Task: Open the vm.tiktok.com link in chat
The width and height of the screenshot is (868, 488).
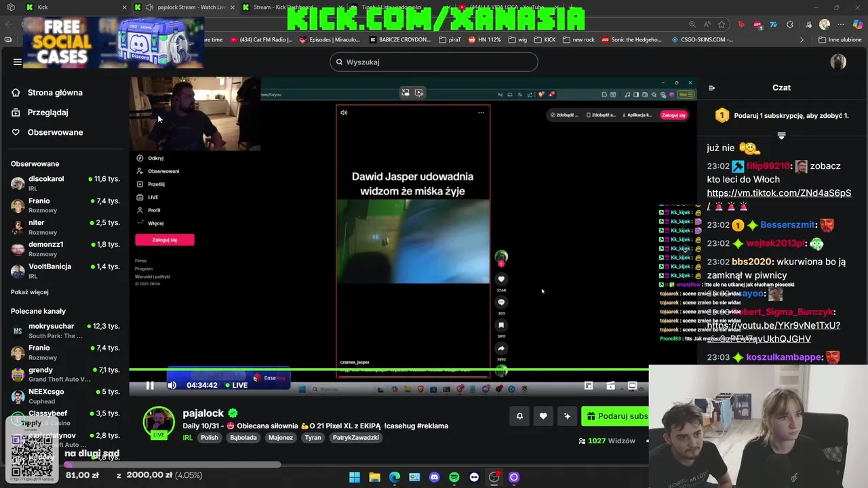Action: point(778,193)
